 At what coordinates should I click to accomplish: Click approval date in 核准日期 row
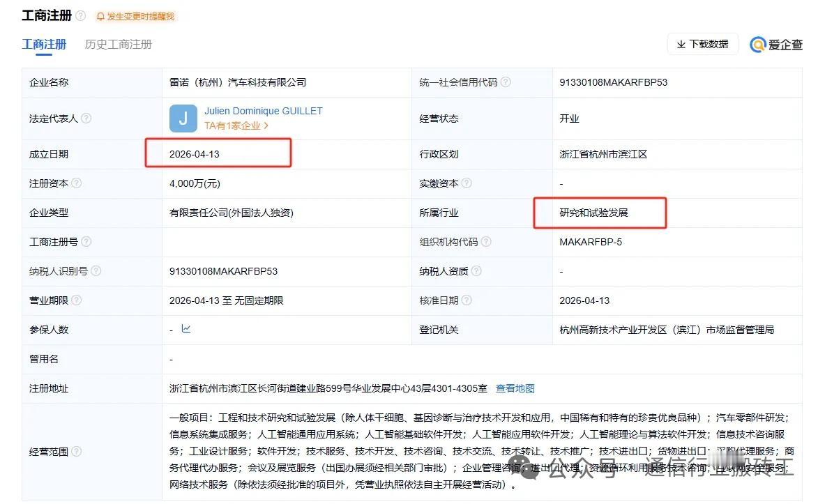(x=584, y=300)
